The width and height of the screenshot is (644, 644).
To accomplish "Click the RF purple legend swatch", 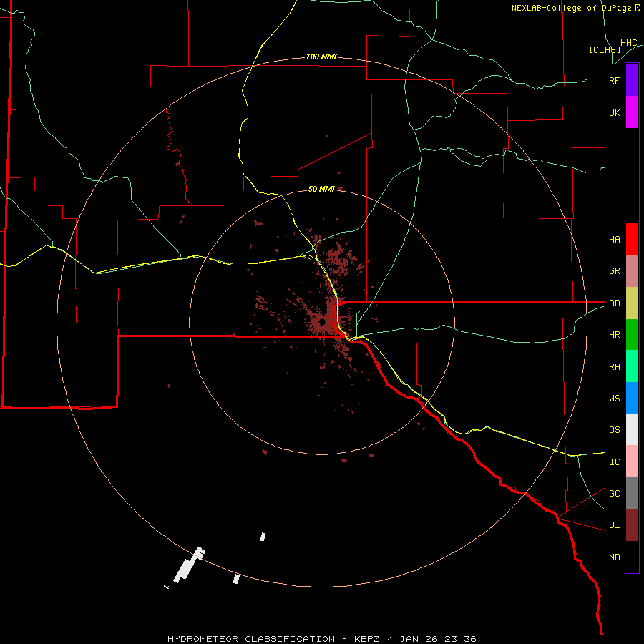I will 632,80.
